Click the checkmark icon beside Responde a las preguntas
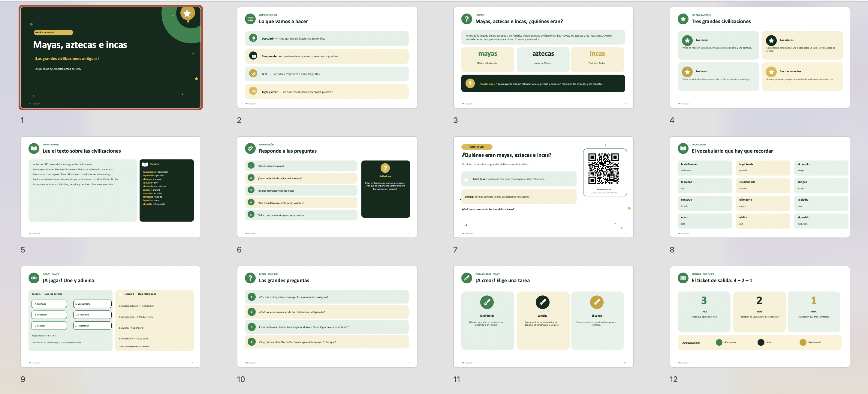Screen dimensions: 868x394 coord(250,148)
